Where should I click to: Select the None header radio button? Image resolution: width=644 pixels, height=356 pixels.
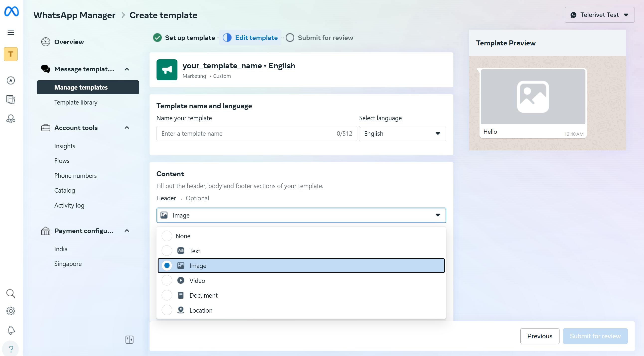(167, 236)
